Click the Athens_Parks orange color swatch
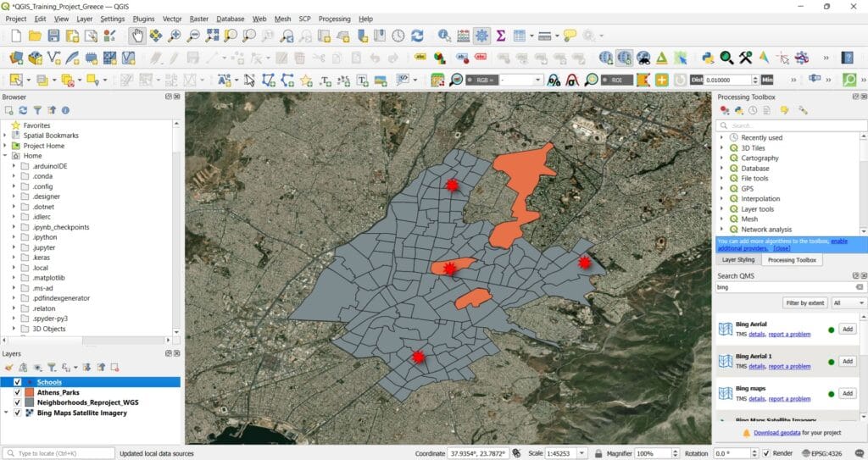Viewport: 868px width, 460px height. 30,392
